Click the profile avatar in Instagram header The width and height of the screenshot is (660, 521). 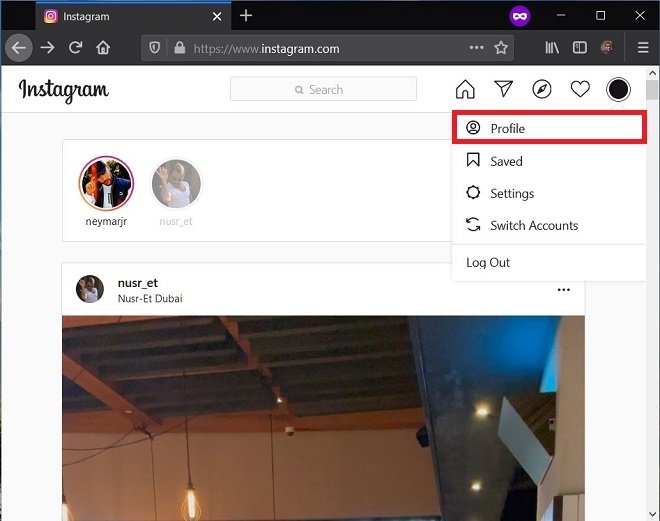618,89
